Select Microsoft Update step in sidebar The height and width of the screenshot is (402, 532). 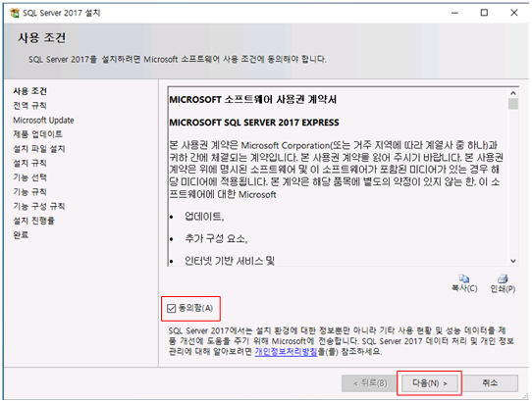click(x=43, y=121)
